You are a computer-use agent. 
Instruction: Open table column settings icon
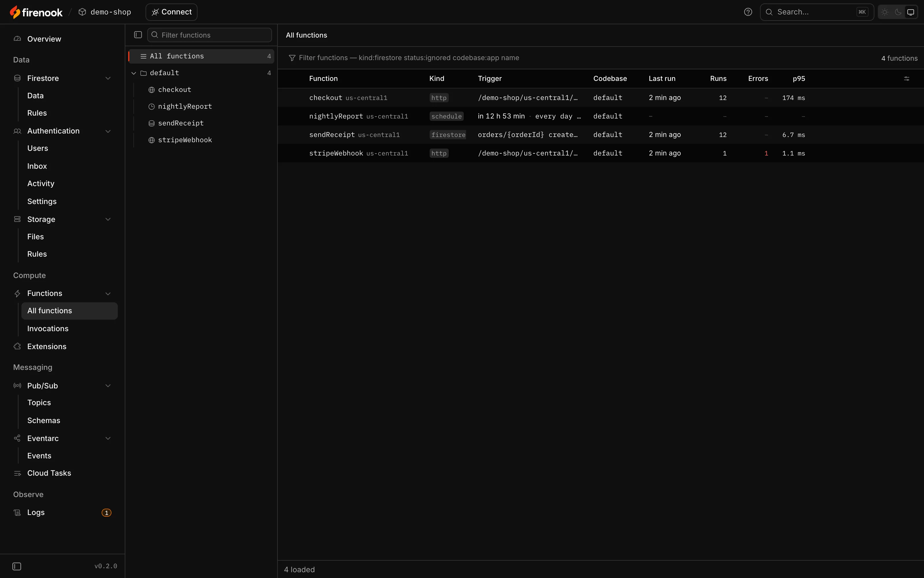click(906, 79)
